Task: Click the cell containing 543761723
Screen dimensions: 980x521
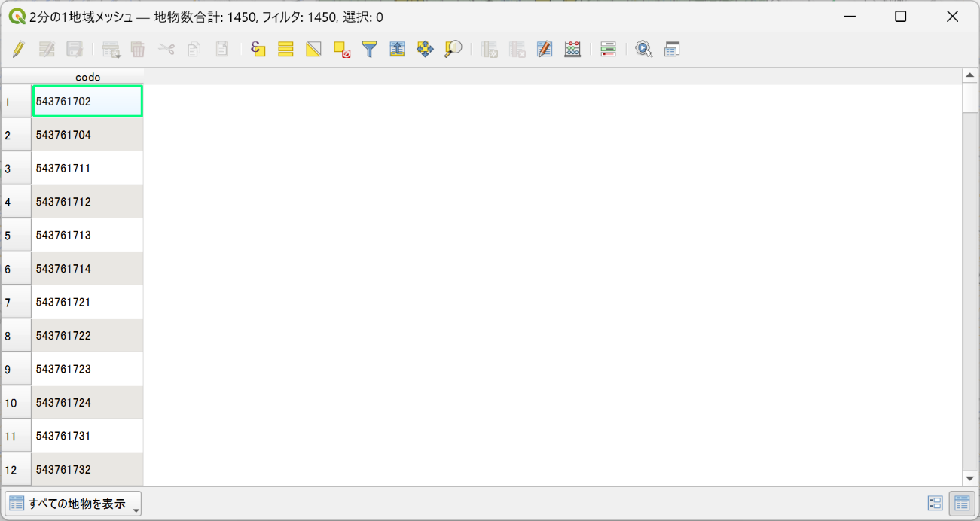Action: point(87,369)
